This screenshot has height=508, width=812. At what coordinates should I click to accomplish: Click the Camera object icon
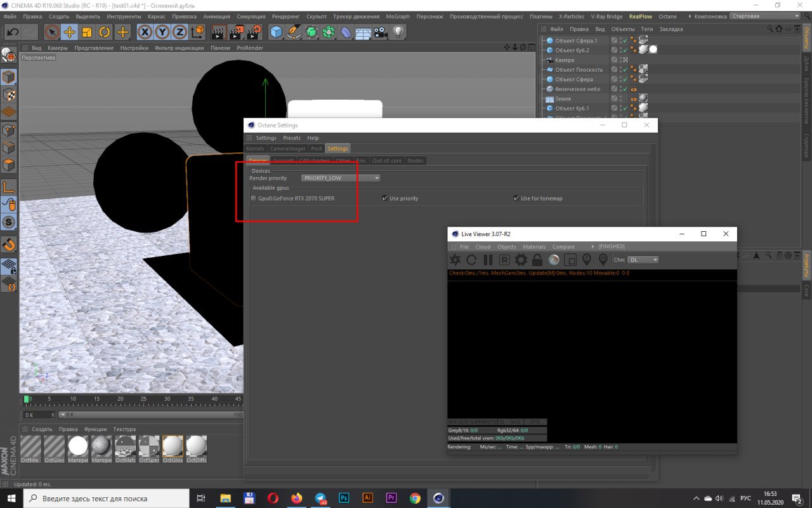[x=380, y=31]
